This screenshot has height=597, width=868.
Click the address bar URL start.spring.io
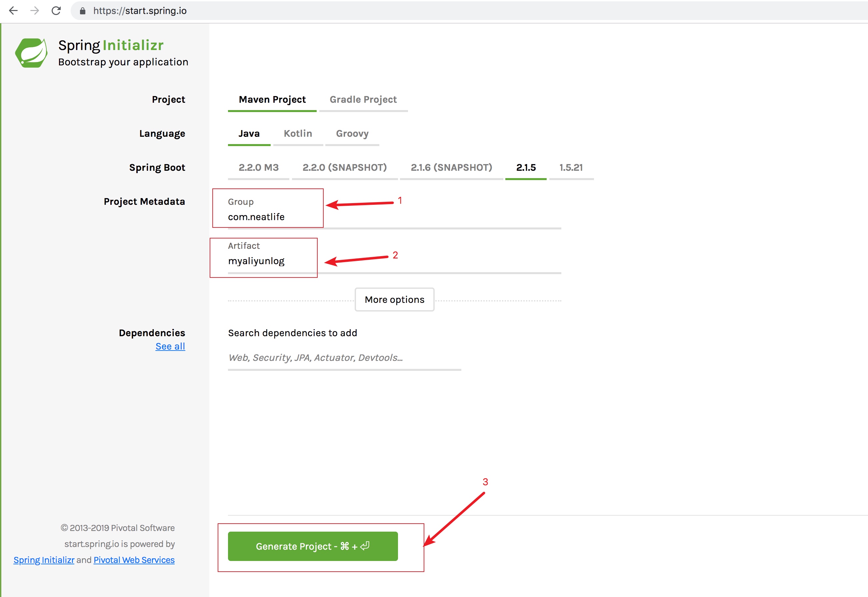pyautogui.click(x=140, y=10)
